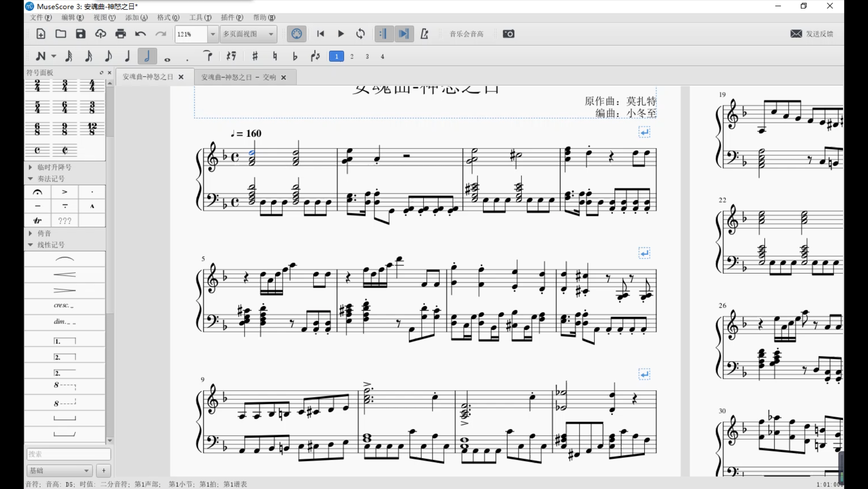Add a tie to the note
This screenshot has height=489, width=868.
pos(208,56)
